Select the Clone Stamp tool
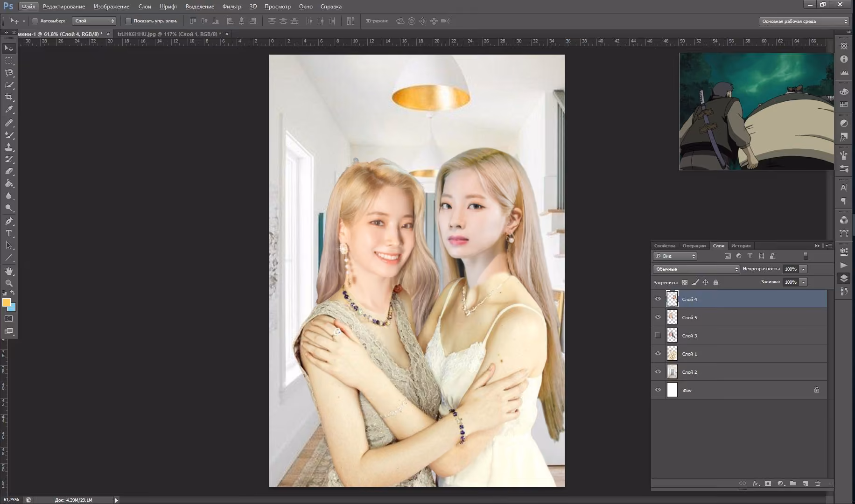Viewport: 855px width, 504px height. pos(9,147)
